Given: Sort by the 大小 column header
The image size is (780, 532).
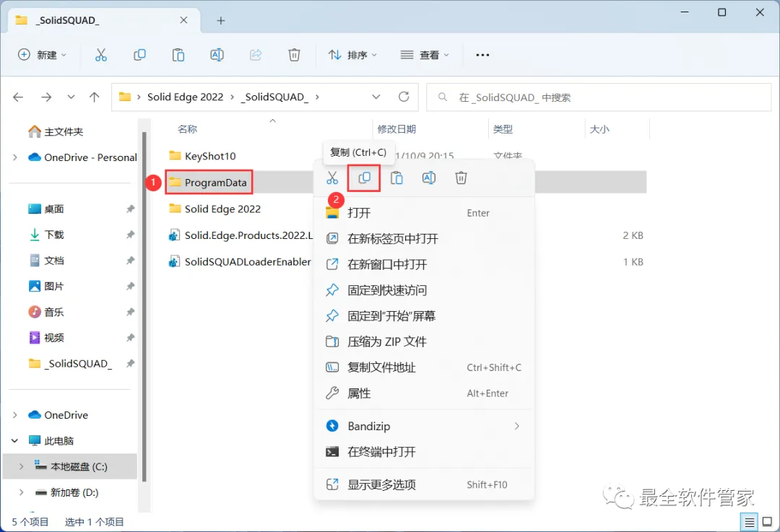Looking at the screenshot, I should (x=599, y=129).
